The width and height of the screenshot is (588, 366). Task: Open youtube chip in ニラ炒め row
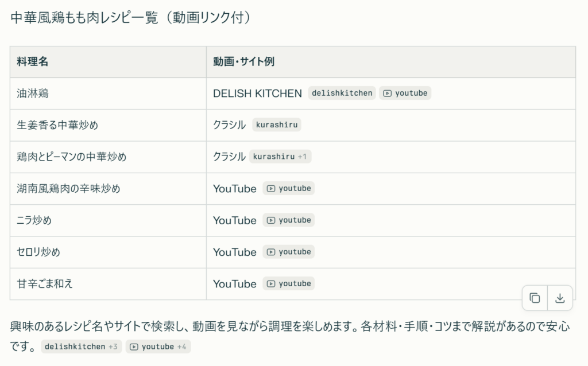[289, 220]
